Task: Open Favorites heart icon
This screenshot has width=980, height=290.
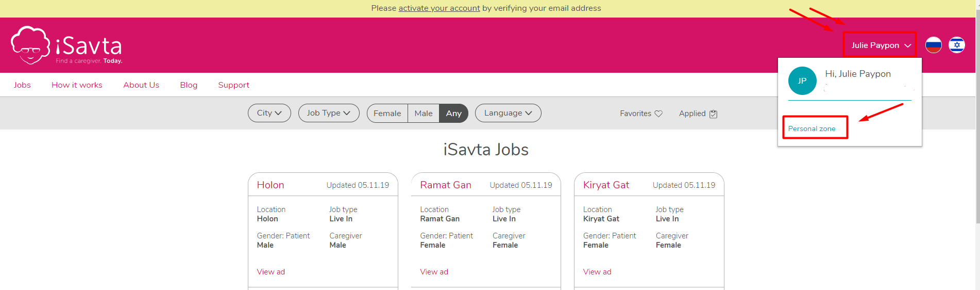Action: 658,114
